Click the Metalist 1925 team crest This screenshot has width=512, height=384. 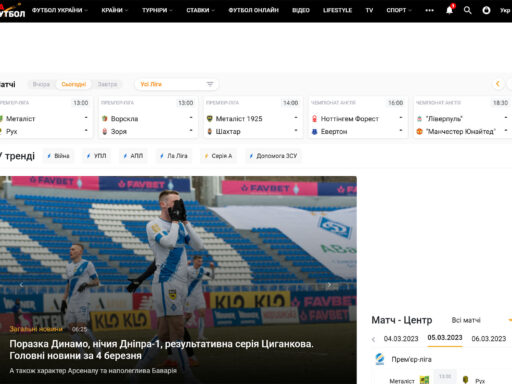210,118
